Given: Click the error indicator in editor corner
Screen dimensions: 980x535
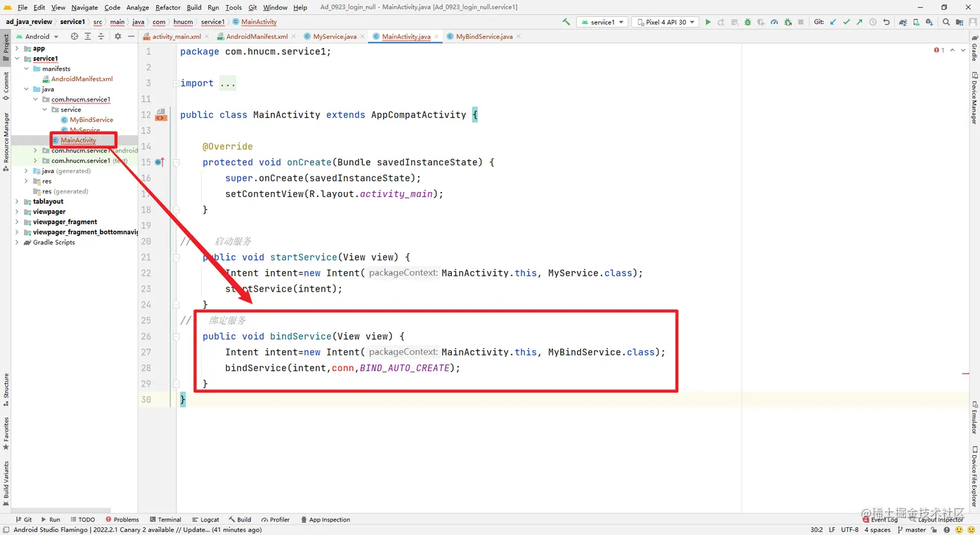Looking at the screenshot, I should [x=939, y=50].
